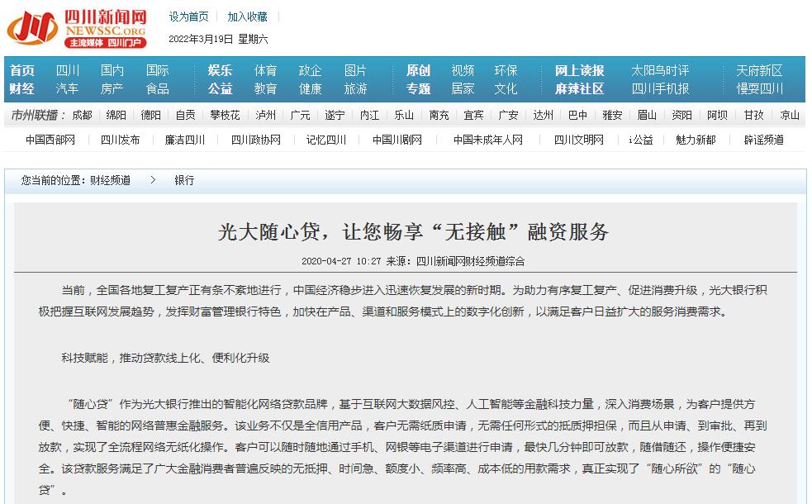Select 广元 city link
This screenshot has width=812, height=504.
click(301, 115)
